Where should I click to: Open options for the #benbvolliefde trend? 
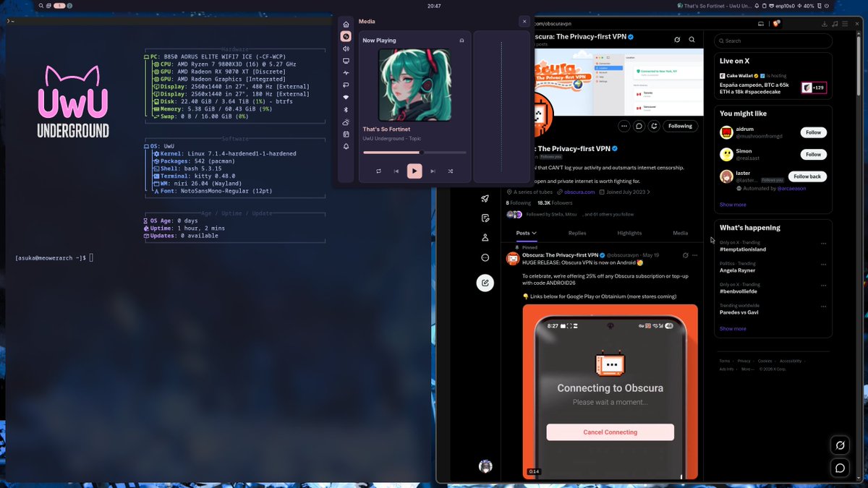(823, 285)
